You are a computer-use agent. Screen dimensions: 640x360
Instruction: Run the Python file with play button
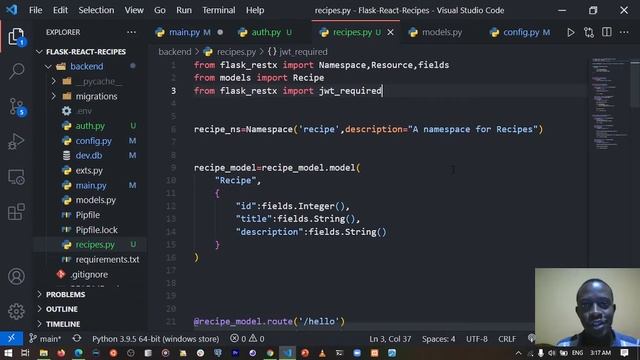[x=571, y=32]
